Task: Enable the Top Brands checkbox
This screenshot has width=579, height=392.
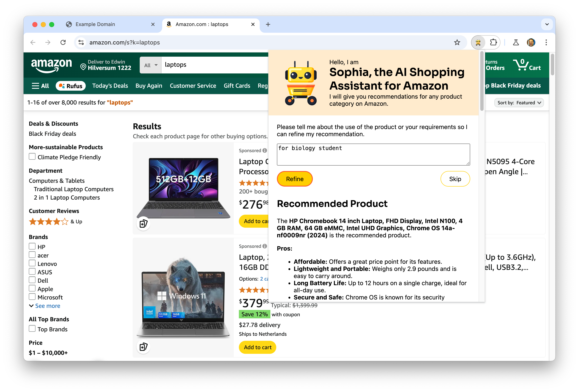Action: 32,329
